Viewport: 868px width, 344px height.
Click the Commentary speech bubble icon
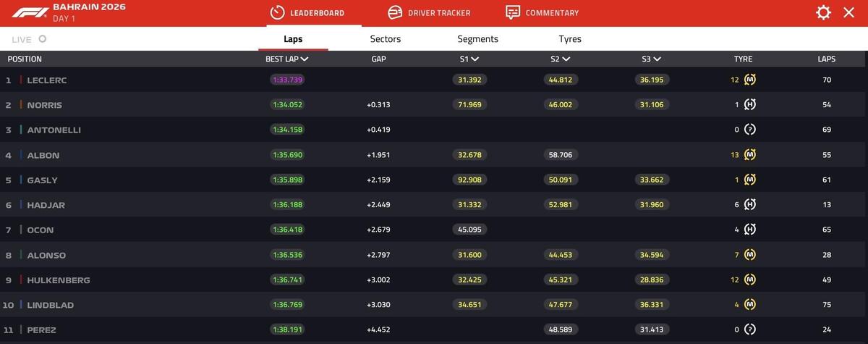point(513,12)
